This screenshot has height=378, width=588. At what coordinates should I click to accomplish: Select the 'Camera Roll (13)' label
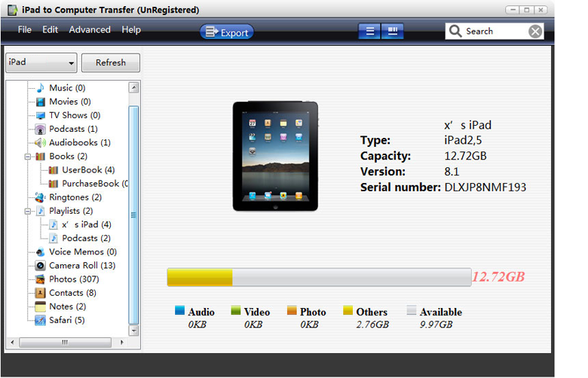point(82,266)
